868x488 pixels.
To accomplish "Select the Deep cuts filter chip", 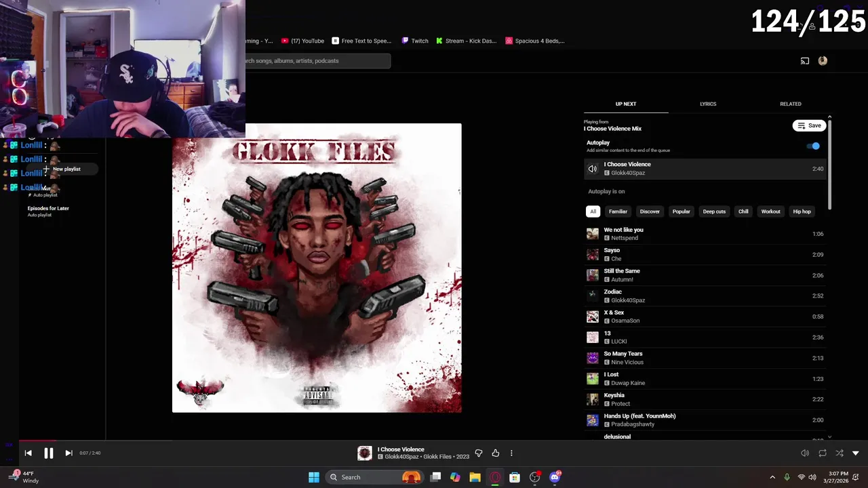I will 714,211.
